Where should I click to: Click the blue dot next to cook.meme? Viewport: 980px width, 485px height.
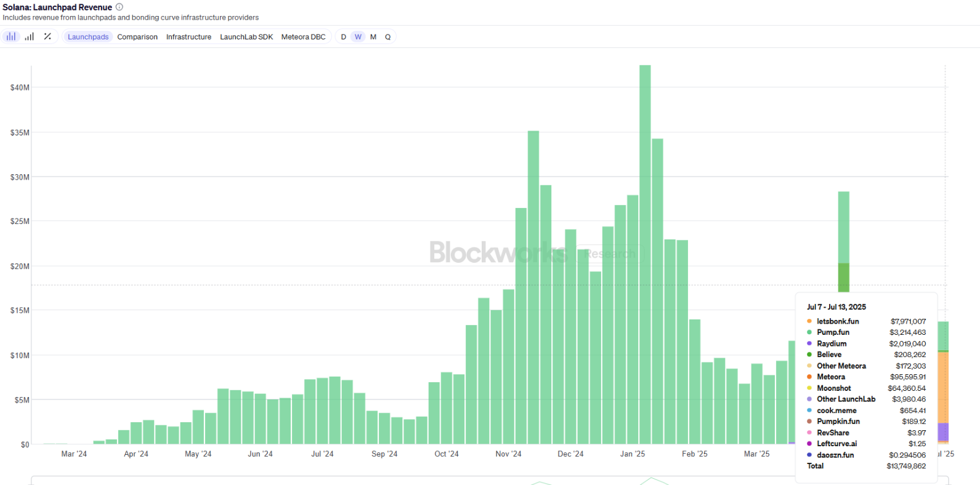(x=809, y=411)
